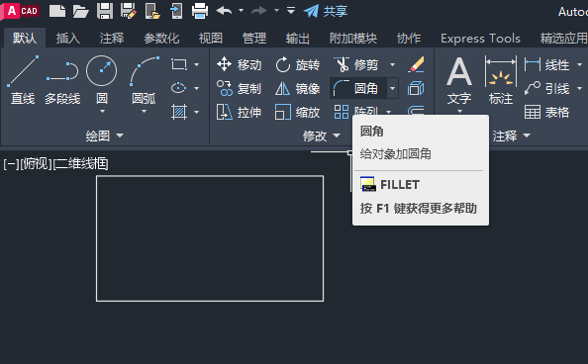Save to Web and Mobile icon
This screenshot has height=364, width=588.
pyautogui.click(x=176, y=11)
